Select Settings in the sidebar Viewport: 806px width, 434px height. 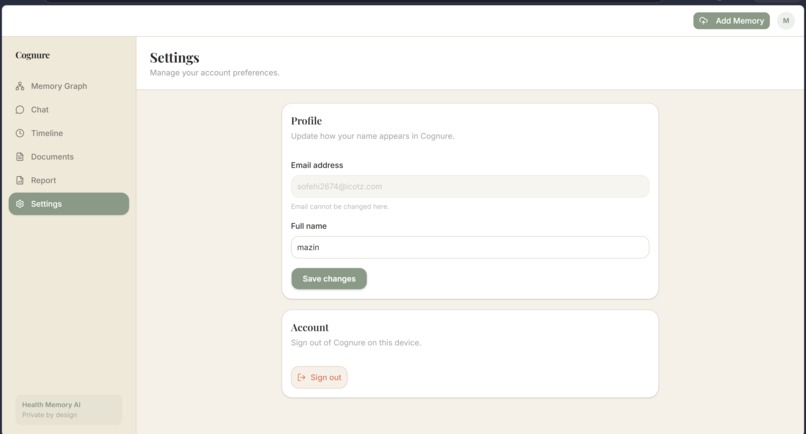[x=69, y=204]
